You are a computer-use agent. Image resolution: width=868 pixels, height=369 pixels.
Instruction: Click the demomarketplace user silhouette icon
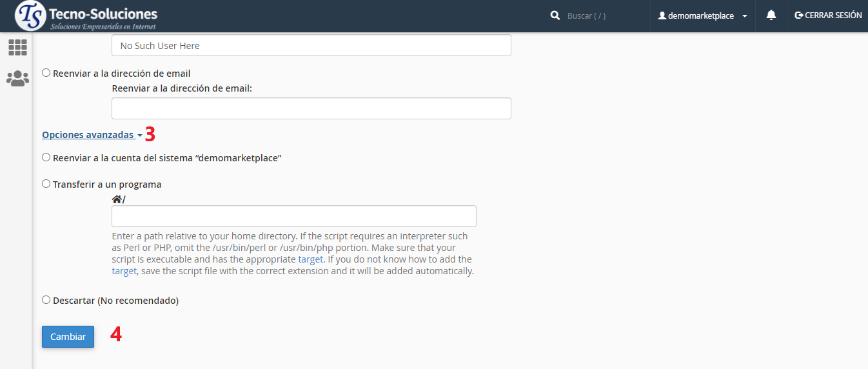coord(662,15)
